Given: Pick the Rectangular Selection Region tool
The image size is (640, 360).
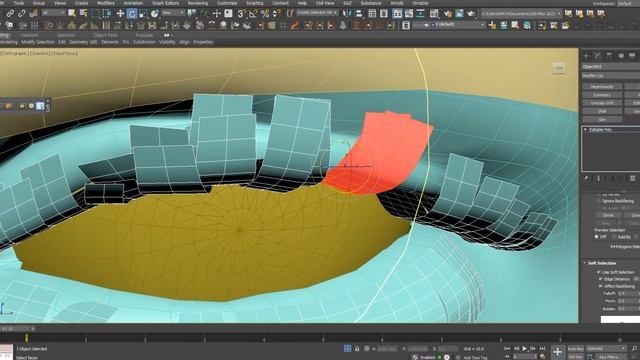Looking at the screenshot, I should coord(96,13).
